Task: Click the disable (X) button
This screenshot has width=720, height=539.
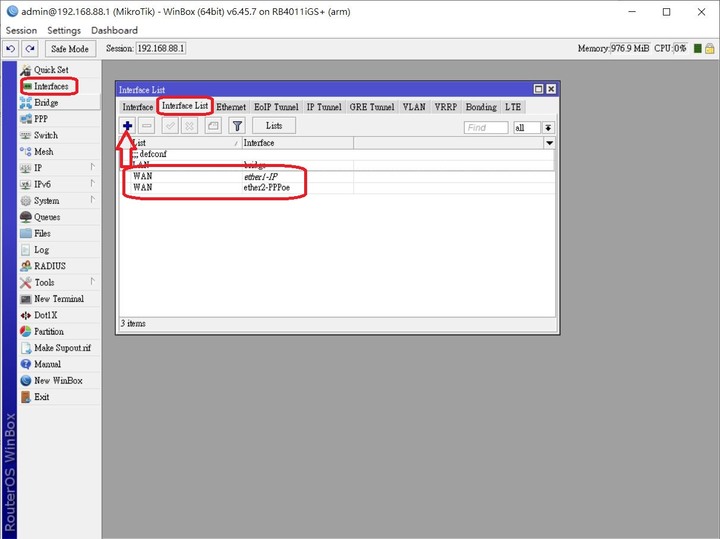Action: 189,126
